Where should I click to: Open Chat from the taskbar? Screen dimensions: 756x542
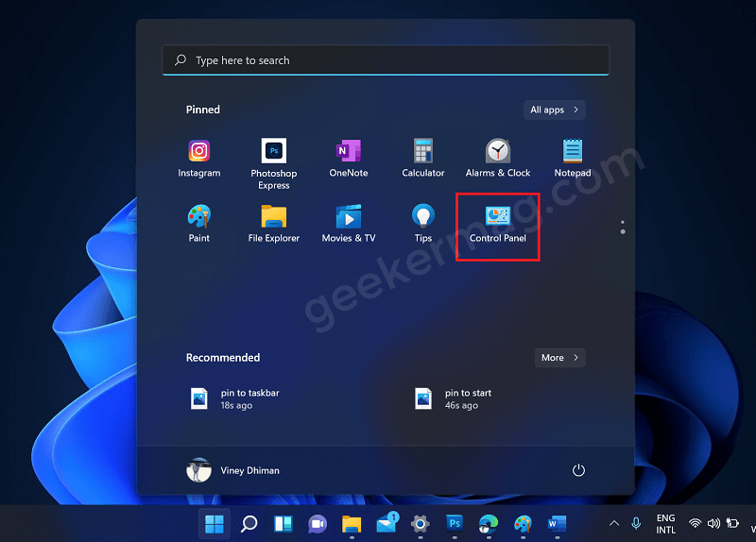tap(318, 524)
